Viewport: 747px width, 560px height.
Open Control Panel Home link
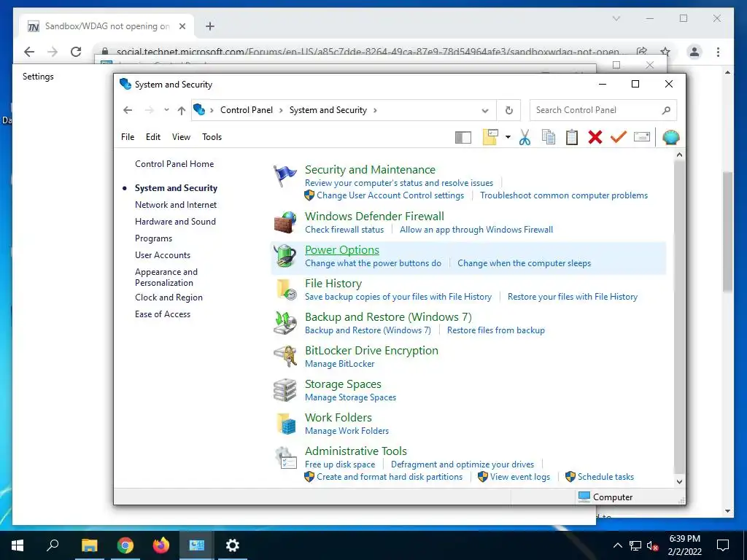pyautogui.click(x=174, y=164)
